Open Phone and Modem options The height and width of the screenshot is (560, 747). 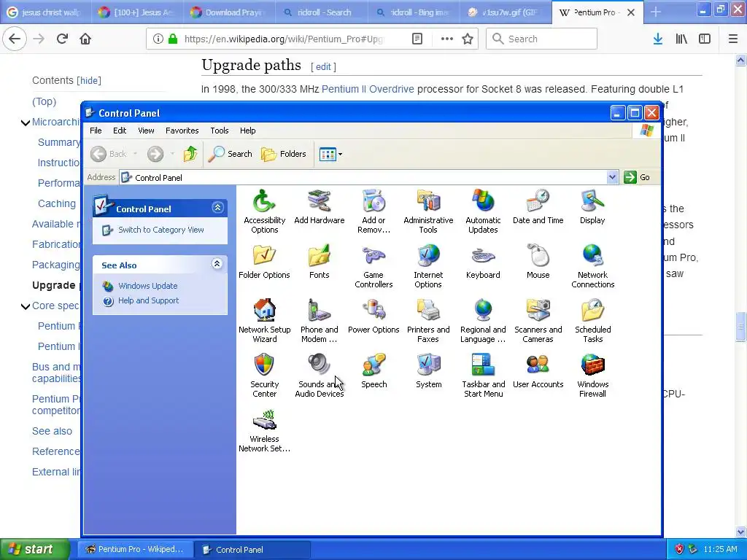[x=320, y=321]
